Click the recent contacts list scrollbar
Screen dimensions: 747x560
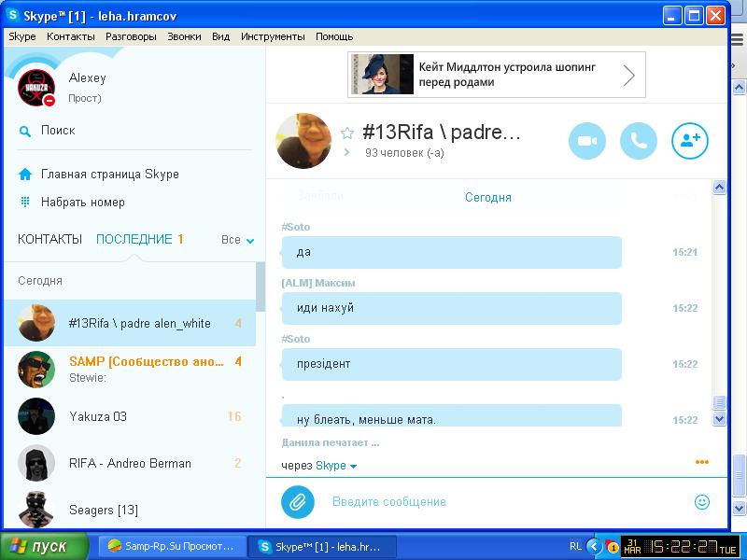tap(261, 287)
